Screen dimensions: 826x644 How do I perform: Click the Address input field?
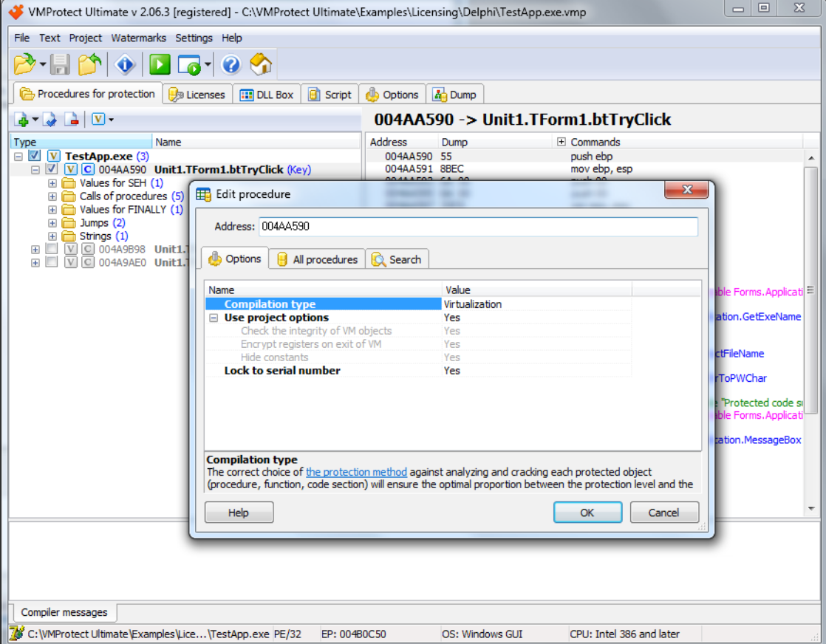coord(478,227)
